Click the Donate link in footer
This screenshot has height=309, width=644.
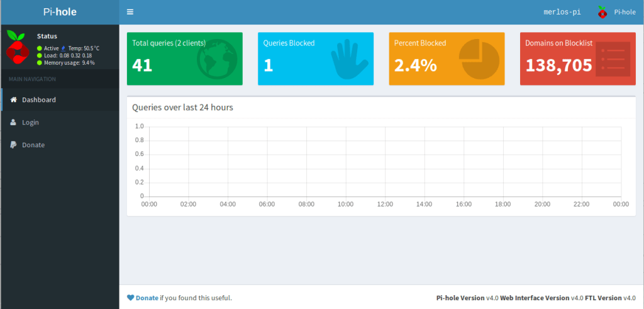tap(147, 298)
